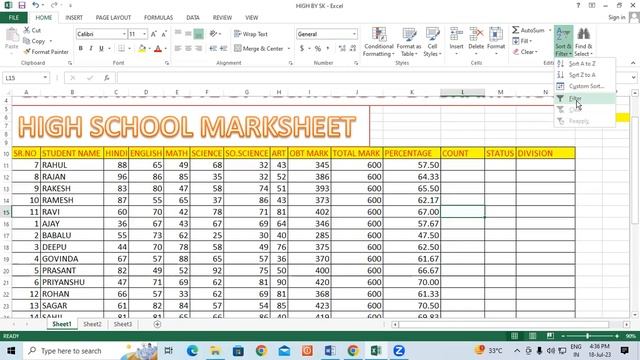Apply yellow fill color bucket
The width and height of the screenshot is (640, 360).
click(142, 49)
